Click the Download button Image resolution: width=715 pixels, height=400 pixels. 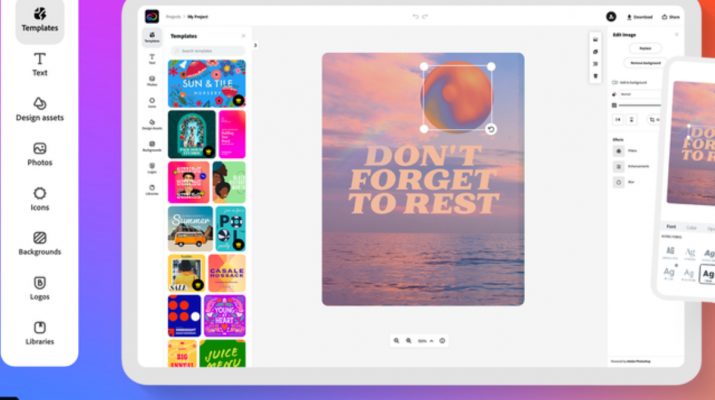pos(639,17)
